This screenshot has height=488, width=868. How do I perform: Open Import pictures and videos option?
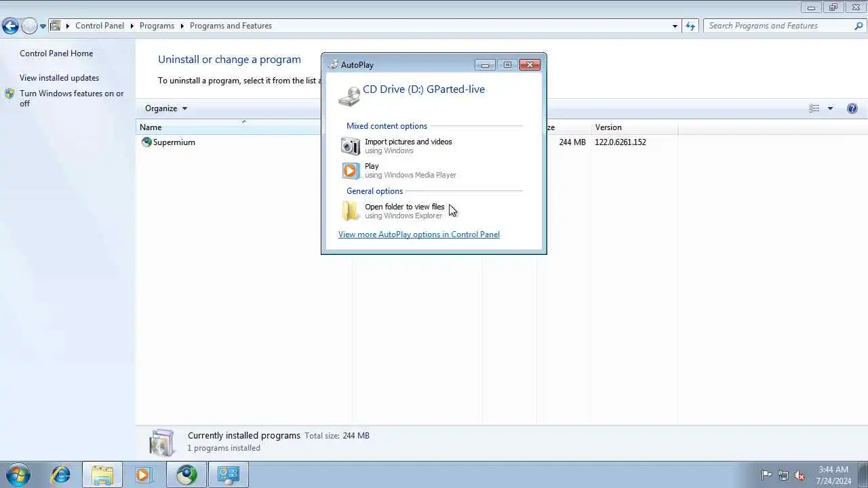408,146
